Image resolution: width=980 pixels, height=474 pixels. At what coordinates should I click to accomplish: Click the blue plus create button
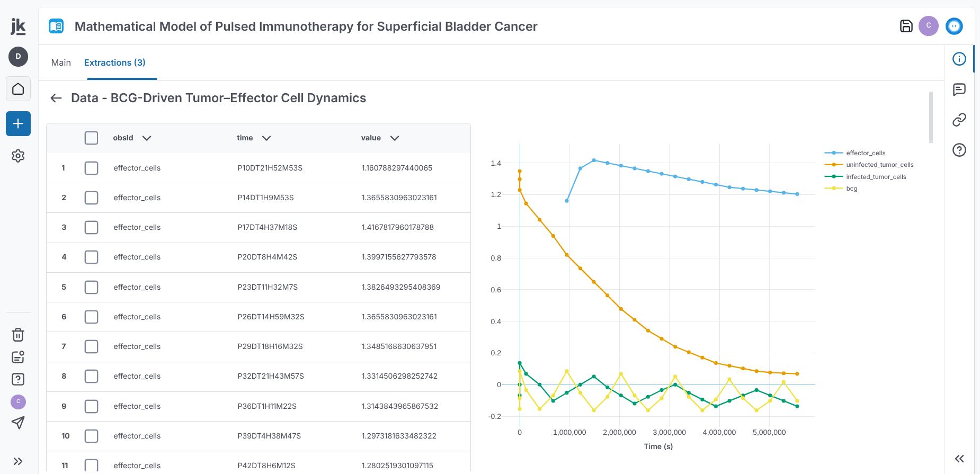pyautogui.click(x=18, y=124)
